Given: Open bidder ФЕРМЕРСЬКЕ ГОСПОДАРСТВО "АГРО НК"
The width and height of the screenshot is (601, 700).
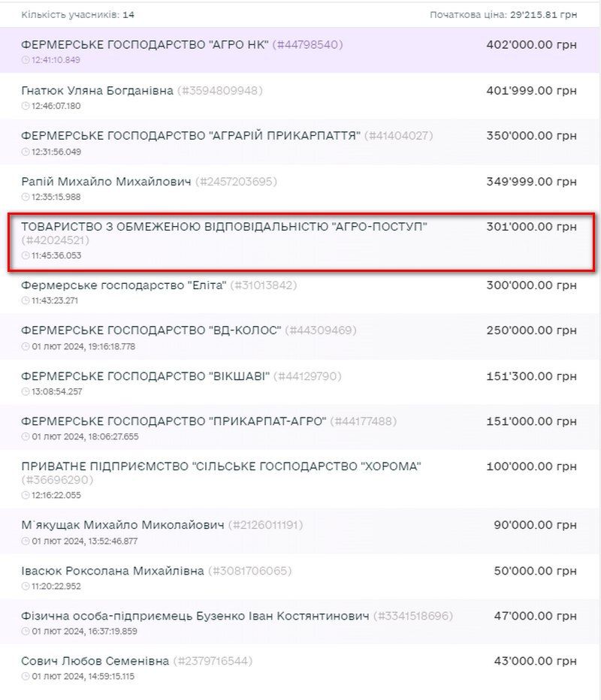Looking at the screenshot, I should [x=145, y=45].
